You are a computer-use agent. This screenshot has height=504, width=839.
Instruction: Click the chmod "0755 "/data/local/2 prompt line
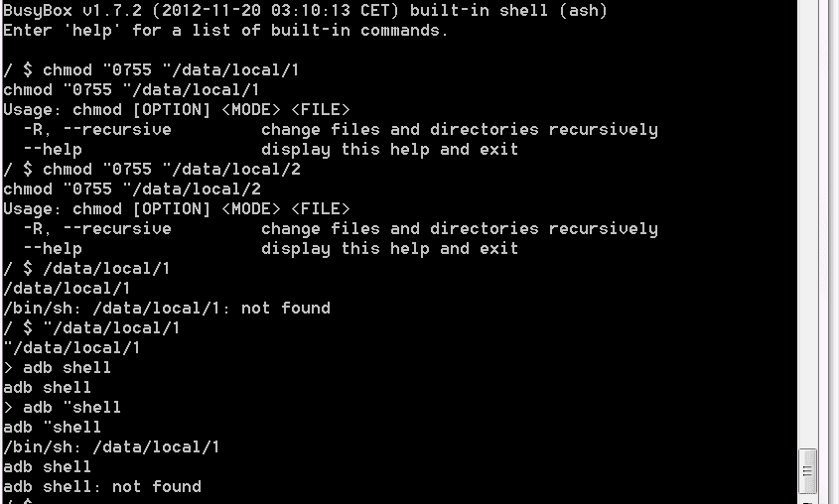(x=152, y=170)
